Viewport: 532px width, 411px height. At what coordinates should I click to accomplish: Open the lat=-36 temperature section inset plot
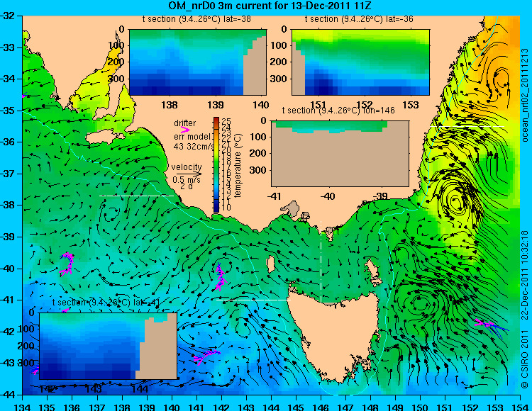(x=360, y=62)
